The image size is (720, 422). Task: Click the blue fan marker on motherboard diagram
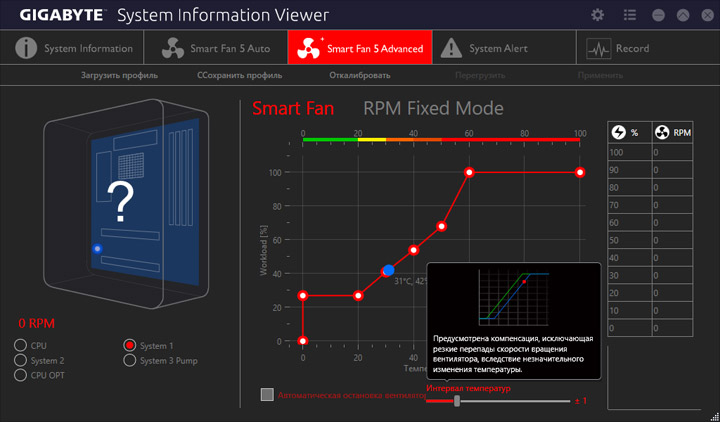click(x=97, y=249)
